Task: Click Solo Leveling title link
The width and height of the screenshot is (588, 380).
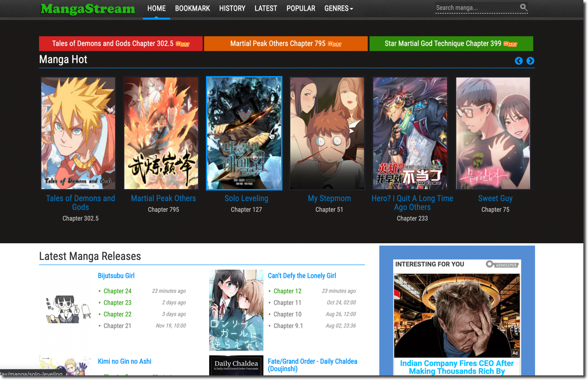Action: 246,198
